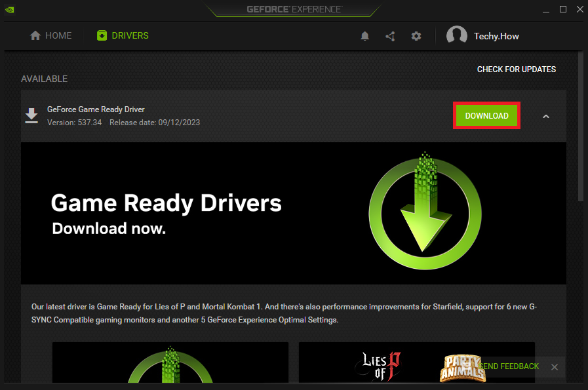
Task: Click the NVIDIA logo icon
Action: 10,10
